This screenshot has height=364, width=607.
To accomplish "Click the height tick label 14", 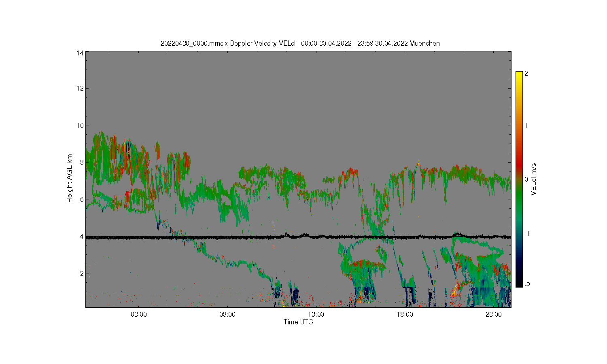I will [80, 53].
